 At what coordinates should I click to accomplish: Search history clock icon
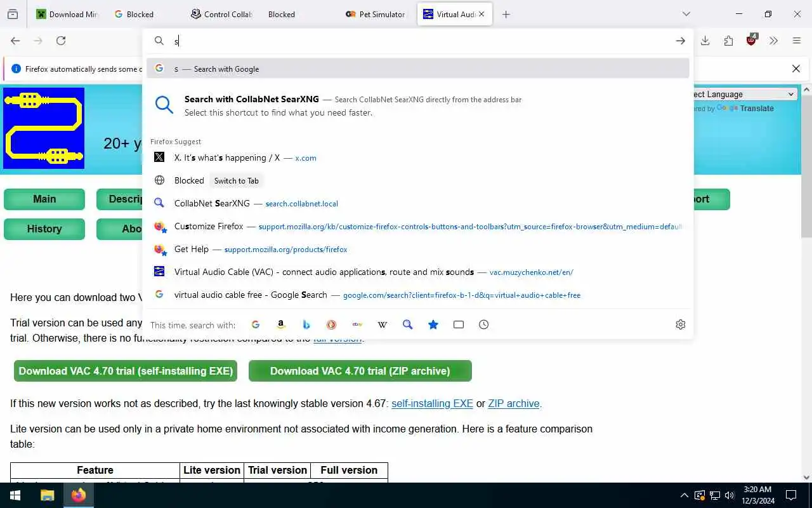coord(484,324)
